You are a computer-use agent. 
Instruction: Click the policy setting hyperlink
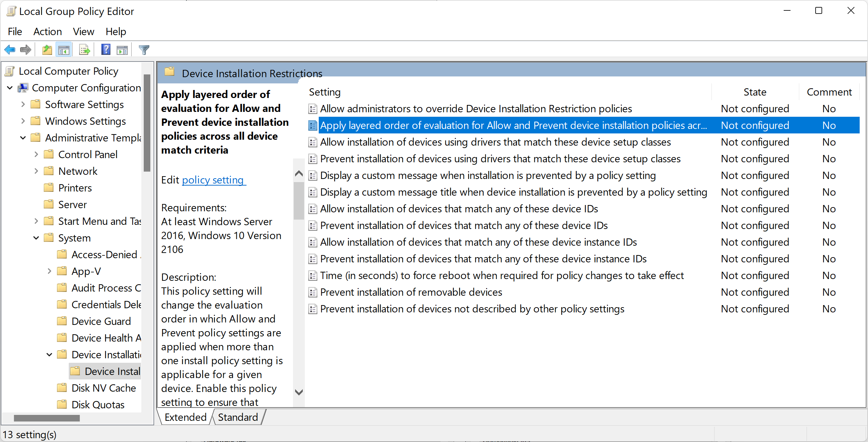point(214,180)
